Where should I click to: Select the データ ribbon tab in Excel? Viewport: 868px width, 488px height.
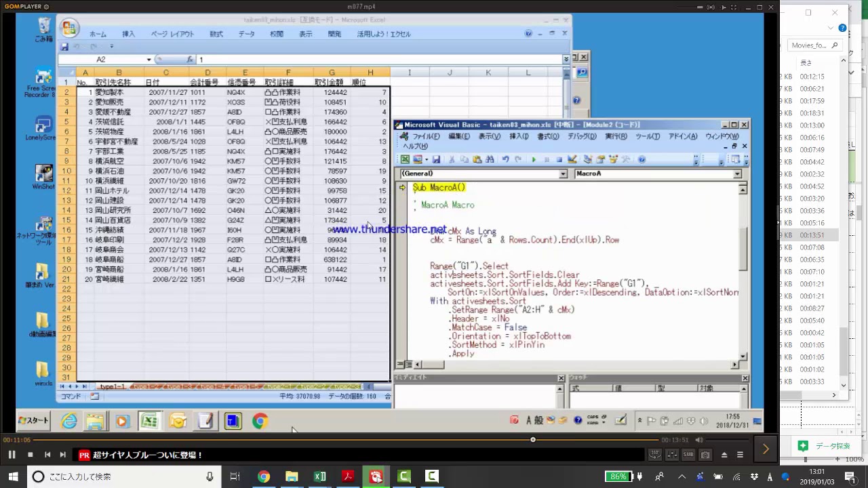coord(246,34)
